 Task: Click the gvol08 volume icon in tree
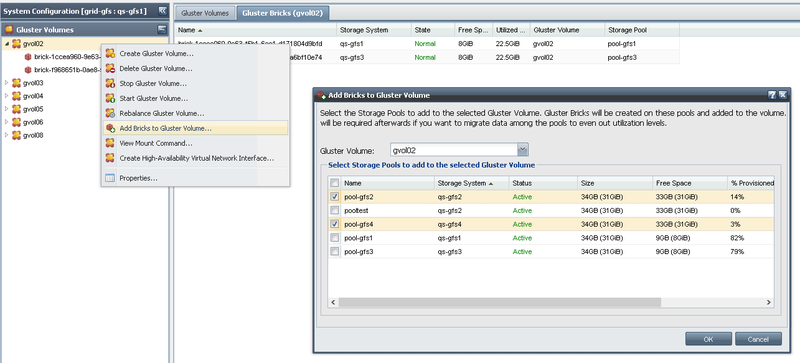[16, 135]
